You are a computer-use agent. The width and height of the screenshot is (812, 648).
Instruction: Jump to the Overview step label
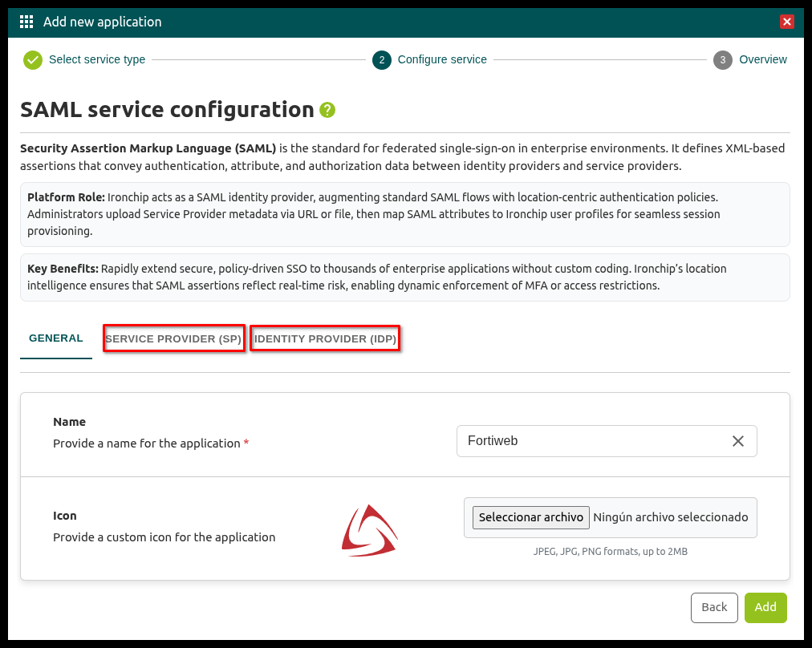pos(763,60)
